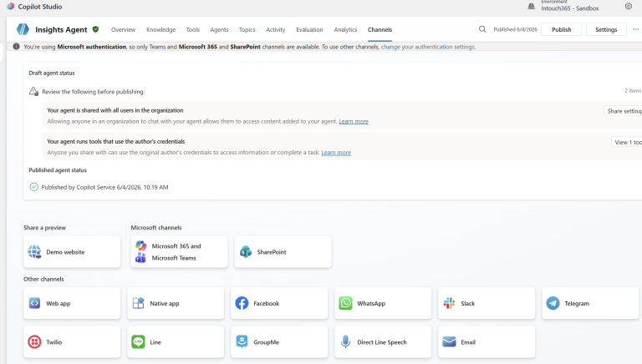The image size is (642, 364).
Task: Click the Telegram logo icon
Action: coord(553,303)
